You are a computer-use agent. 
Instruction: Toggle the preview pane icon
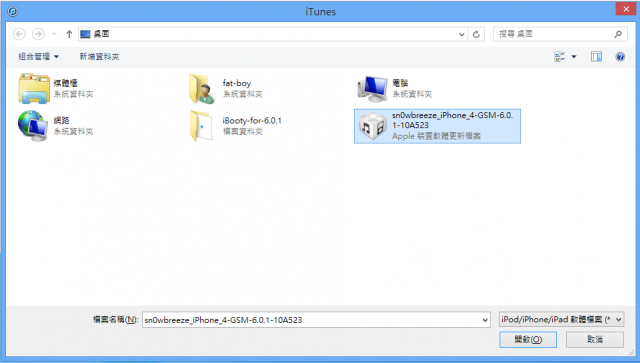tap(596, 57)
